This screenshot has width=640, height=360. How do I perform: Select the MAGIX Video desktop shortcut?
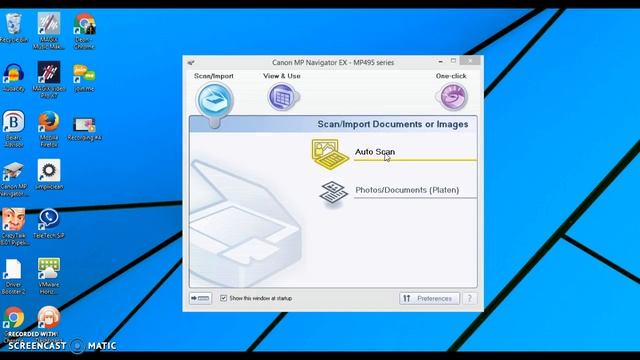click(49, 80)
